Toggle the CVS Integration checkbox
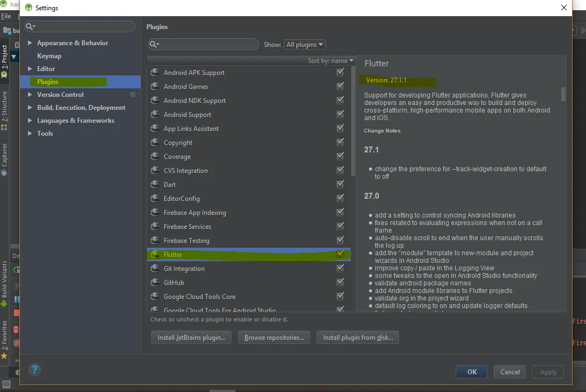This screenshot has height=392, width=586. click(340, 170)
